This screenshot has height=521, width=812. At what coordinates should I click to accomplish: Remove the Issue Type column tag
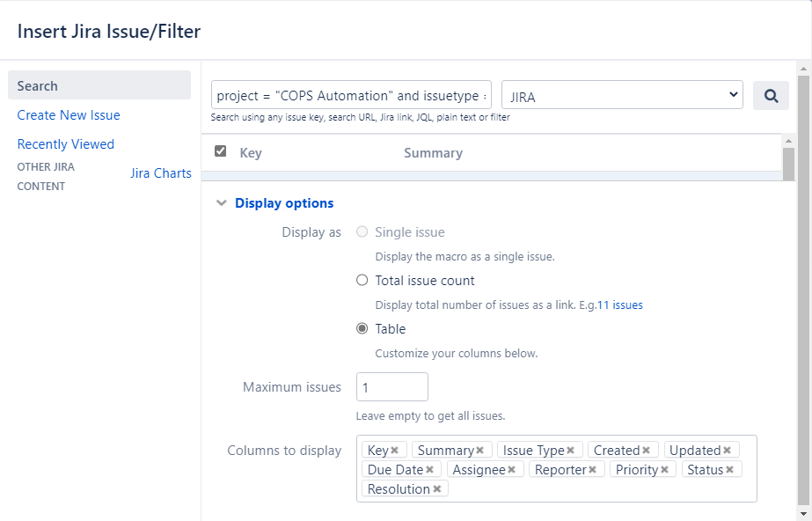click(x=571, y=451)
